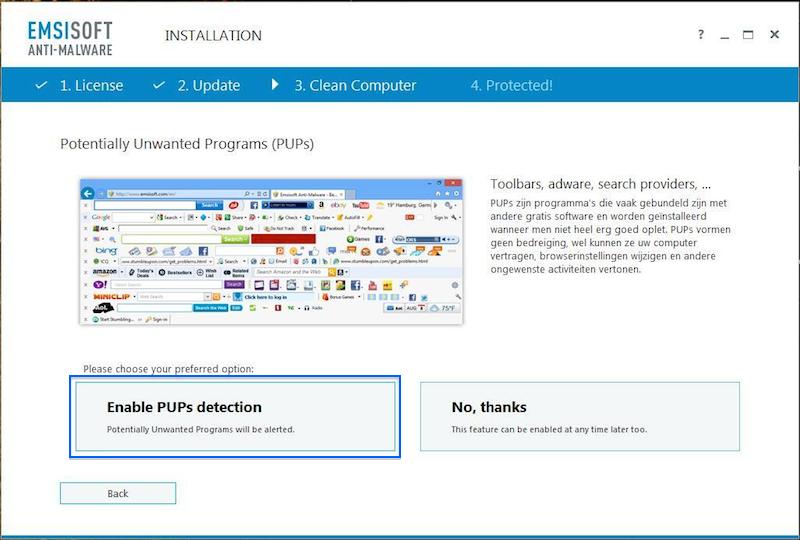This screenshot has height=540, width=800.
Task: Click the toolbar-cluttered browser example image
Action: pyautogui.click(x=271, y=251)
